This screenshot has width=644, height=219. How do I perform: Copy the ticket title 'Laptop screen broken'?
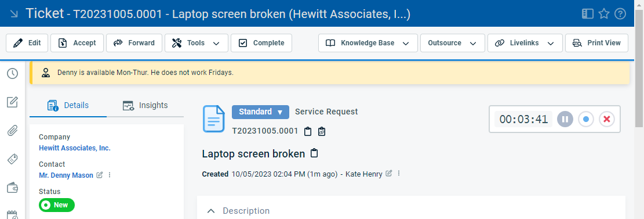coord(314,153)
